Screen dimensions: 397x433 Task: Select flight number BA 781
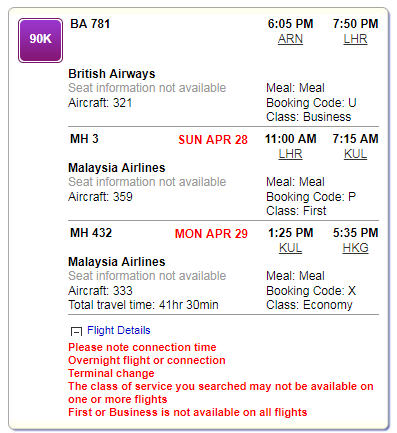(x=90, y=24)
